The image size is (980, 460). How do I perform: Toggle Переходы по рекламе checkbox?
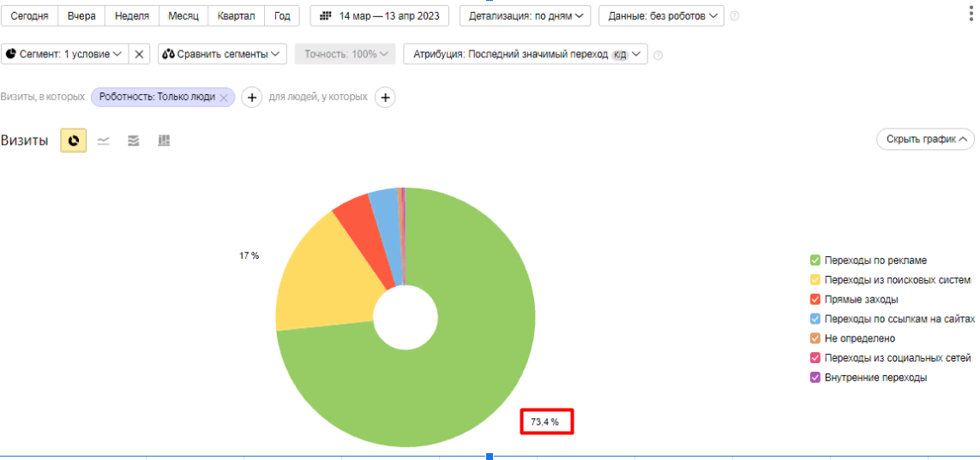point(815,260)
